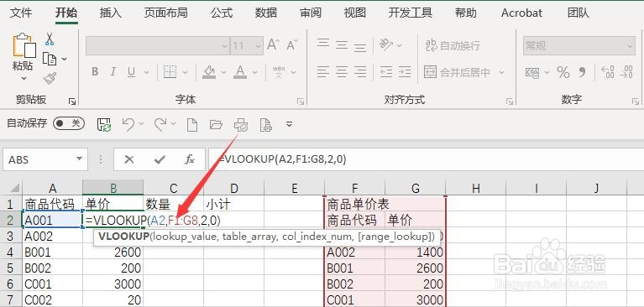Open the 常规 number format dropdown
Screen dimensions: 644x307
point(631,46)
